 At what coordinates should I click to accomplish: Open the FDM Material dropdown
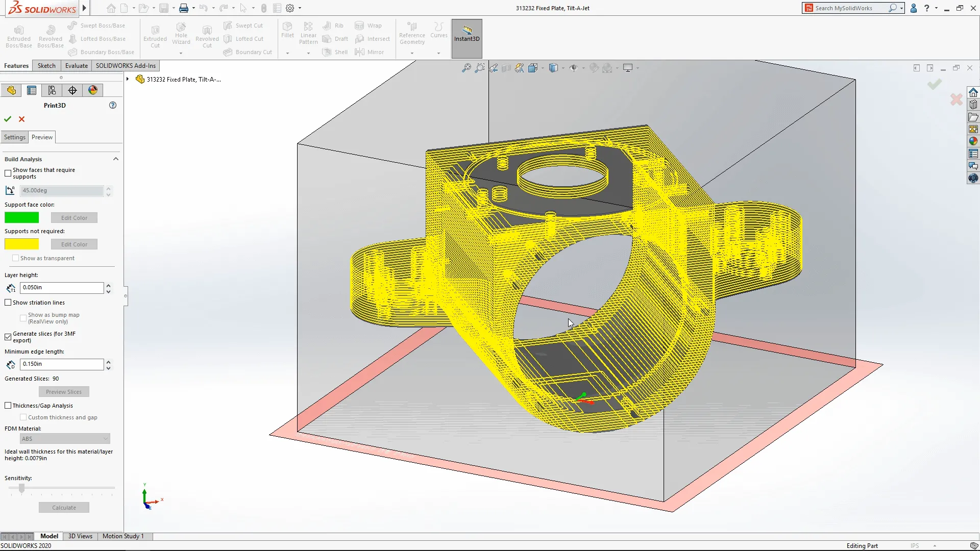click(x=64, y=438)
